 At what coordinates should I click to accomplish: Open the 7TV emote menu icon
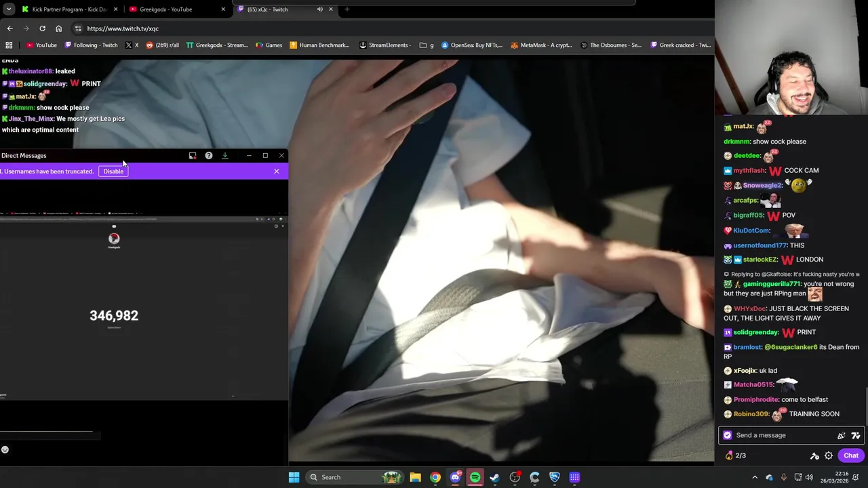(856, 436)
